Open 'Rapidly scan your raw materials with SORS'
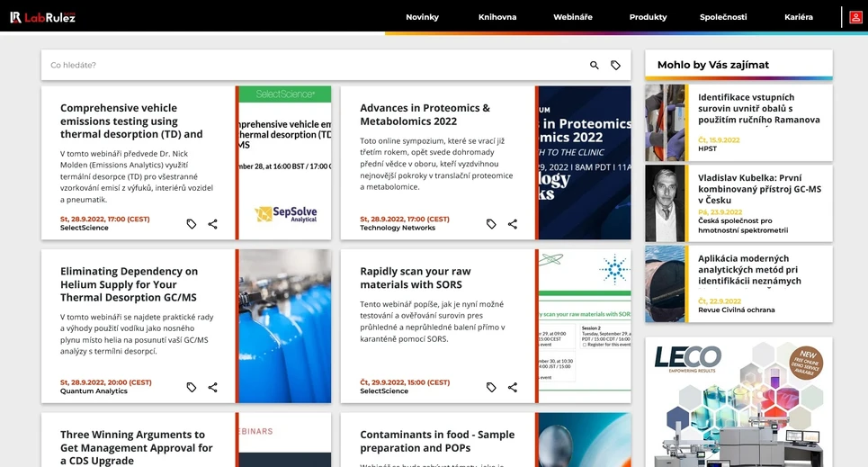 [416, 277]
